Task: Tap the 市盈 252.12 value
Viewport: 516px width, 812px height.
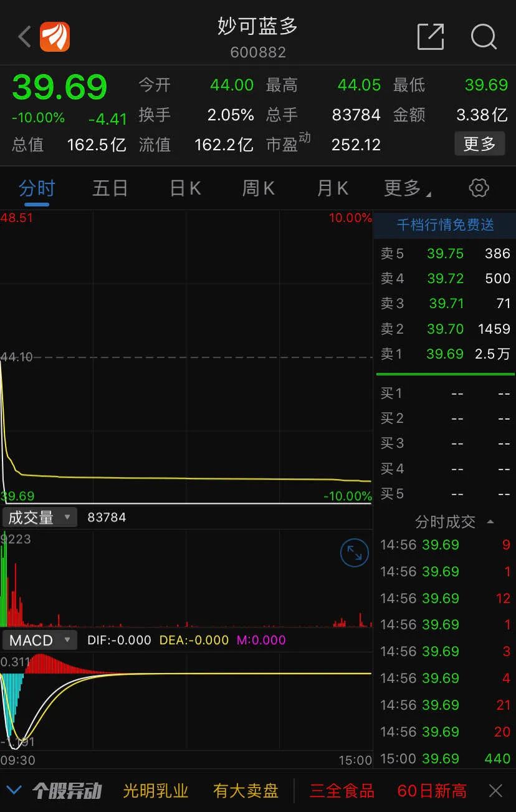Action: 356,145
